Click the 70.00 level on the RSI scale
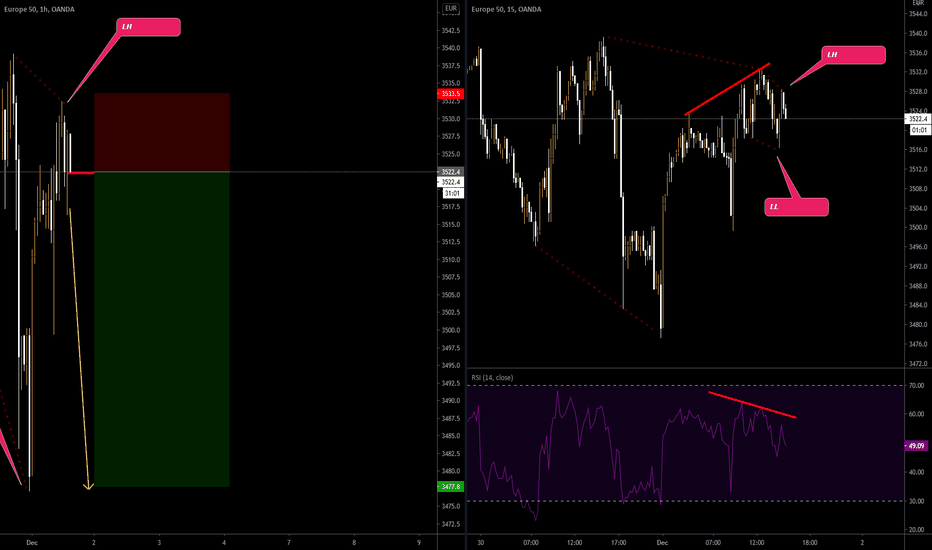Screen dimensions: 932x550 [916, 385]
